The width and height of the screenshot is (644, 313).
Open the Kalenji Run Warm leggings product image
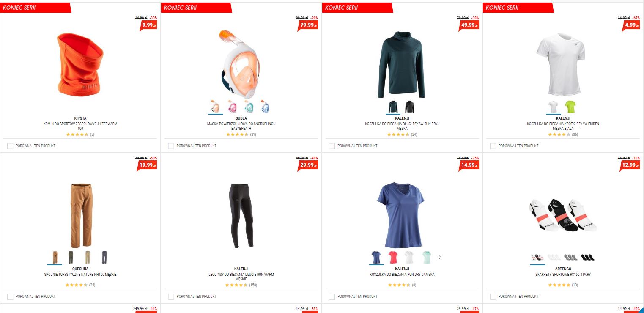(x=241, y=215)
